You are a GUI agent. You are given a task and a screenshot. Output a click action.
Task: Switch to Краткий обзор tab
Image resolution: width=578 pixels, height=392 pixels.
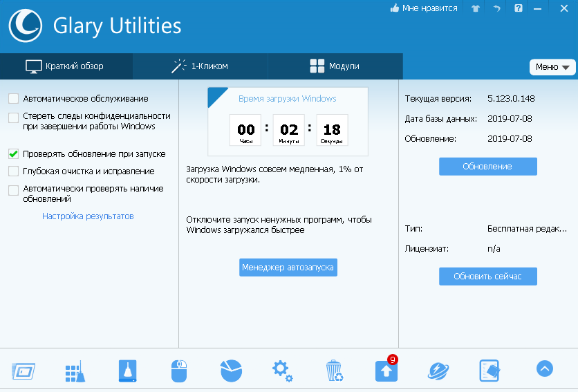[x=66, y=66]
